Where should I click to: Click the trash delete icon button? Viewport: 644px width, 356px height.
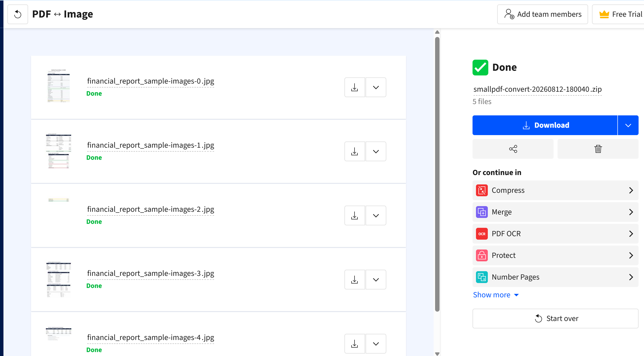click(x=598, y=149)
